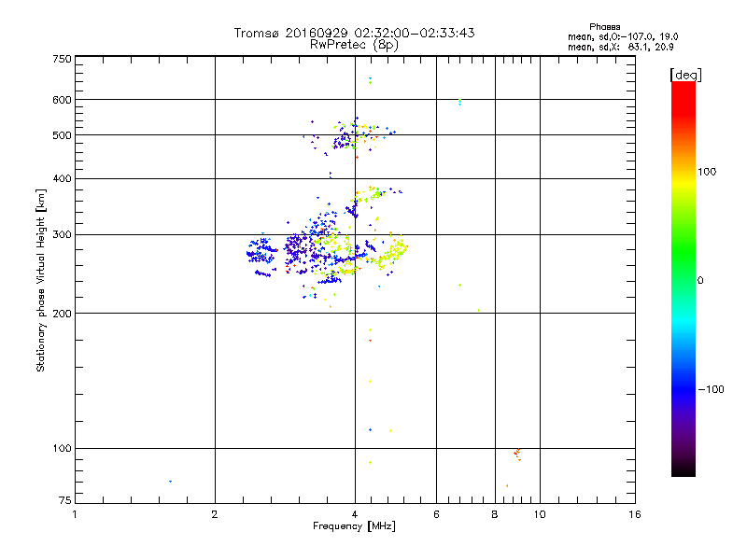Click the '8' frequency tick label

pyautogui.click(x=495, y=514)
